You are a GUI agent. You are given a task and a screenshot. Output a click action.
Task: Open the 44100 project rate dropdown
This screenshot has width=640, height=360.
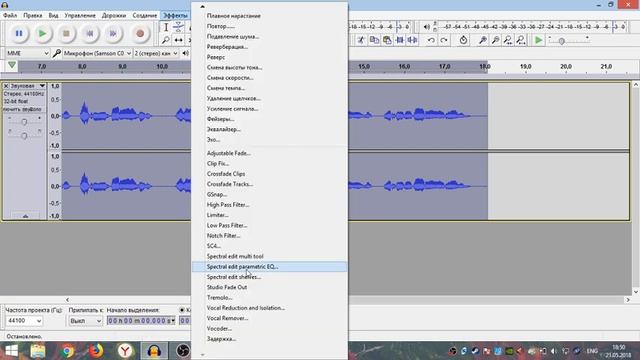[x=24, y=321]
